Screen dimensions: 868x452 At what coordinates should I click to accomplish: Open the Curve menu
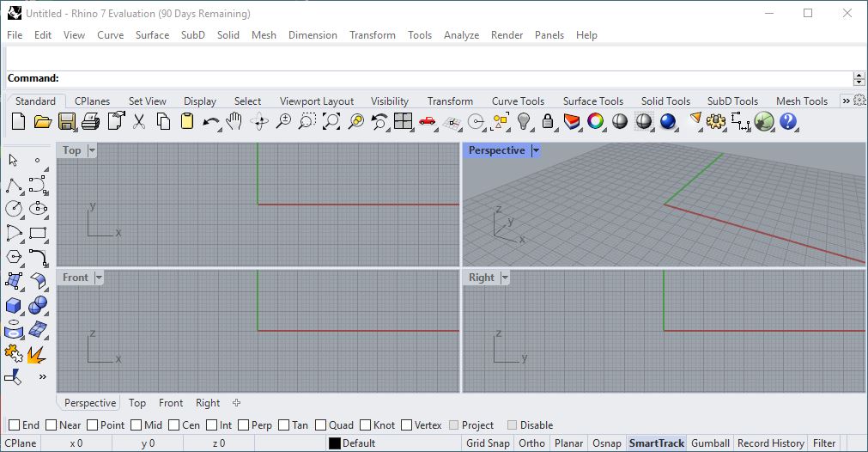click(110, 35)
